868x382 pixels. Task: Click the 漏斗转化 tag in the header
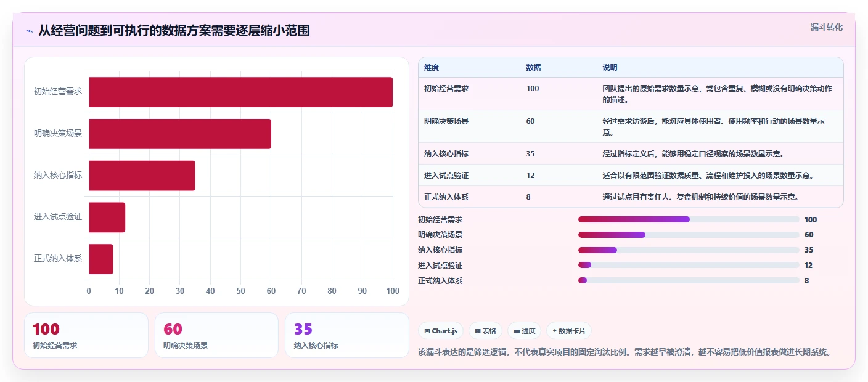pyautogui.click(x=826, y=27)
